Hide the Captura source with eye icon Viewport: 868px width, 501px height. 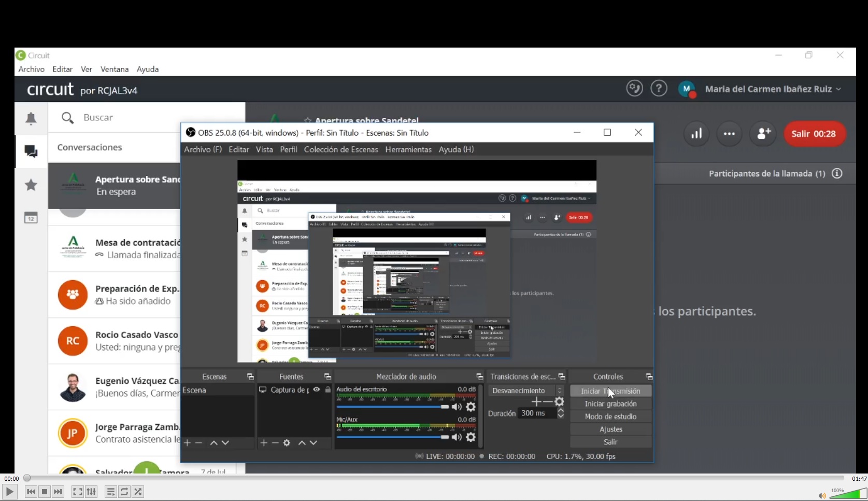click(317, 389)
